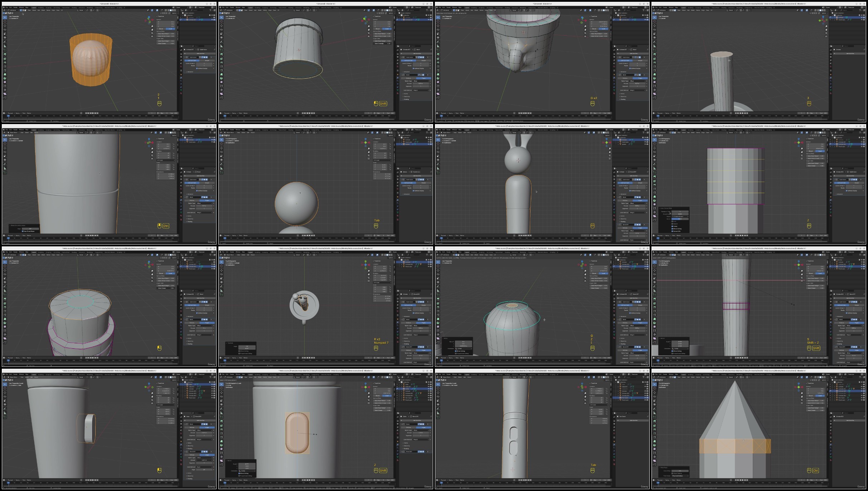Click Add Modifier button in cone-tip window
The image size is (868, 491).
850,420
